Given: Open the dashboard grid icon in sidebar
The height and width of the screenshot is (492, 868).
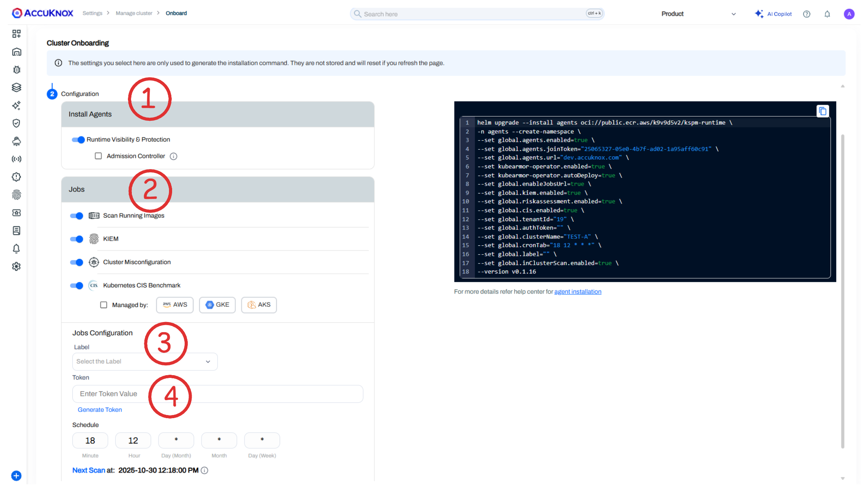Looking at the screenshot, I should 16,34.
